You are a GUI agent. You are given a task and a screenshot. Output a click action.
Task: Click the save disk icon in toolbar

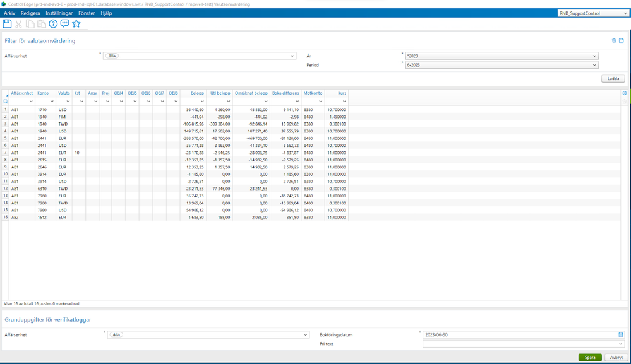pyautogui.click(x=7, y=24)
